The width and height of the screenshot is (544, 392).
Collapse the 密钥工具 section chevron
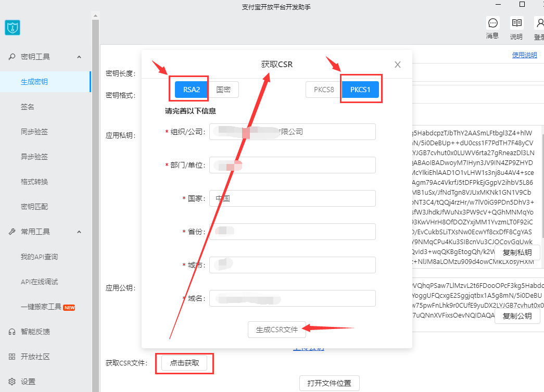tap(79, 57)
